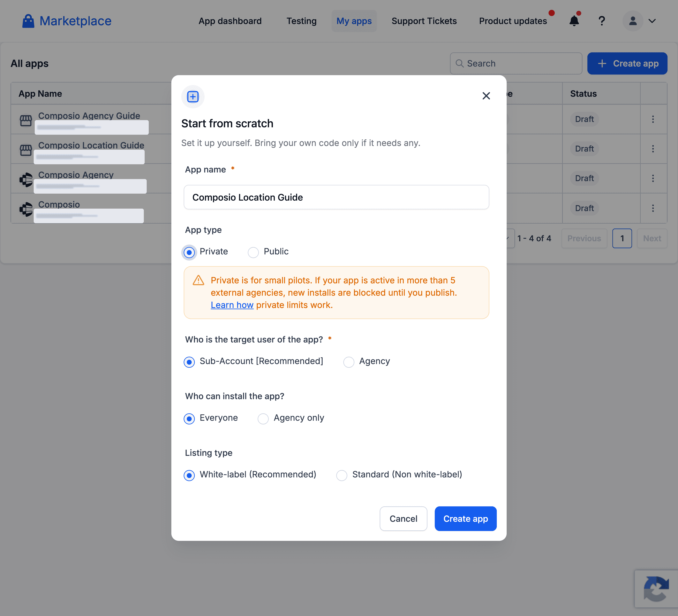Click the Next pagination button

652,238
